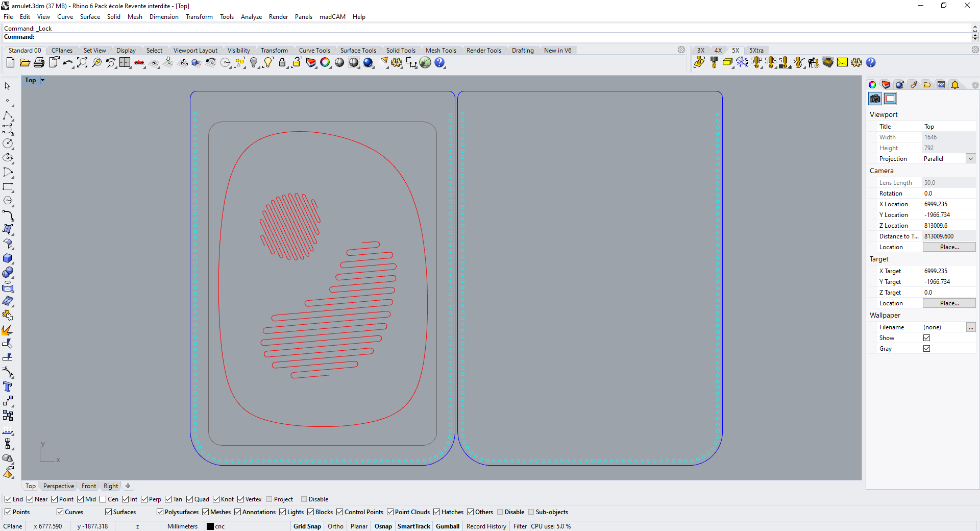Open the Projection dropdown in Camera settings
This screenshot has width=980, height=531.
tap(970, 158)
